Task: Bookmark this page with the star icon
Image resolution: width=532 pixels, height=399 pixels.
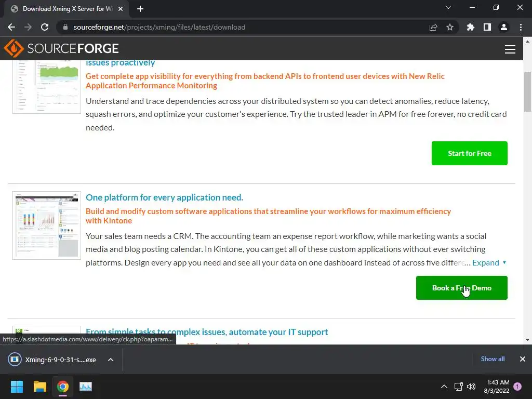Action: point(450,27)
